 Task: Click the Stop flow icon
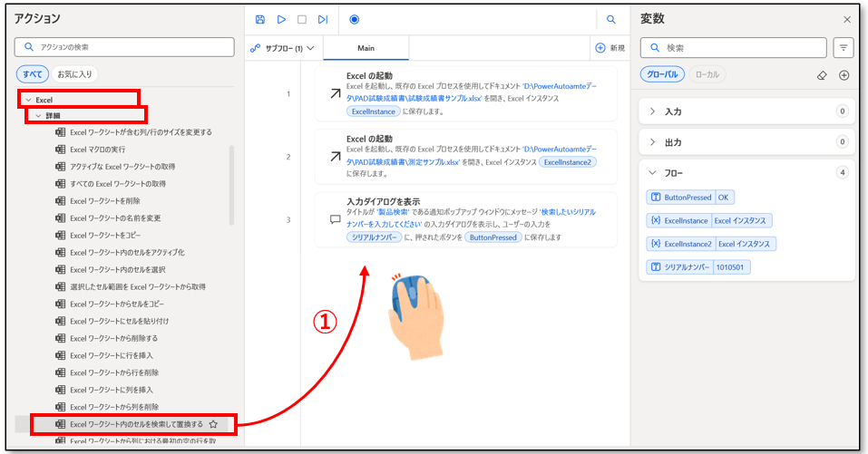pos(302,19)
